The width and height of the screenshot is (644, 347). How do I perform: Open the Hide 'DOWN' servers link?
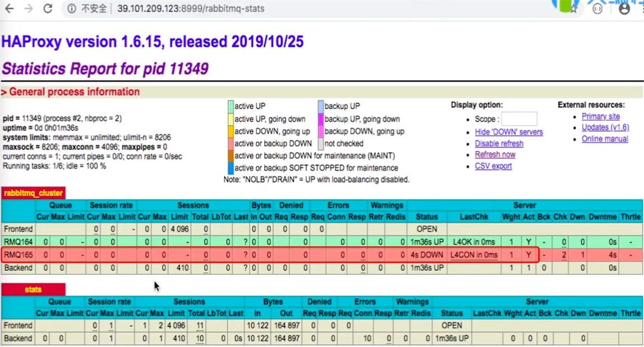pos(509,132)
